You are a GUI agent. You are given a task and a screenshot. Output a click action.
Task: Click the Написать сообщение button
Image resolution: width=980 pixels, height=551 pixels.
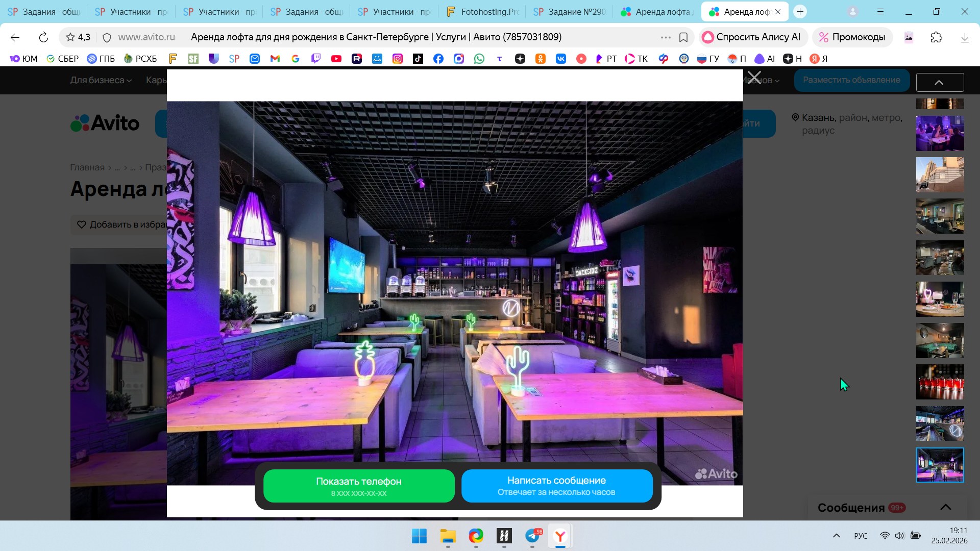click(x=556, y=486)
